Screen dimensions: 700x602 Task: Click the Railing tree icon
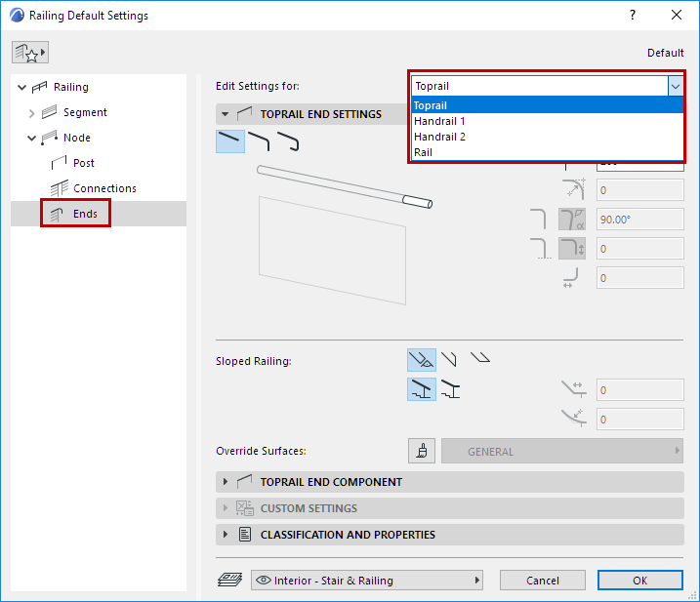click(x=39, y=87)
